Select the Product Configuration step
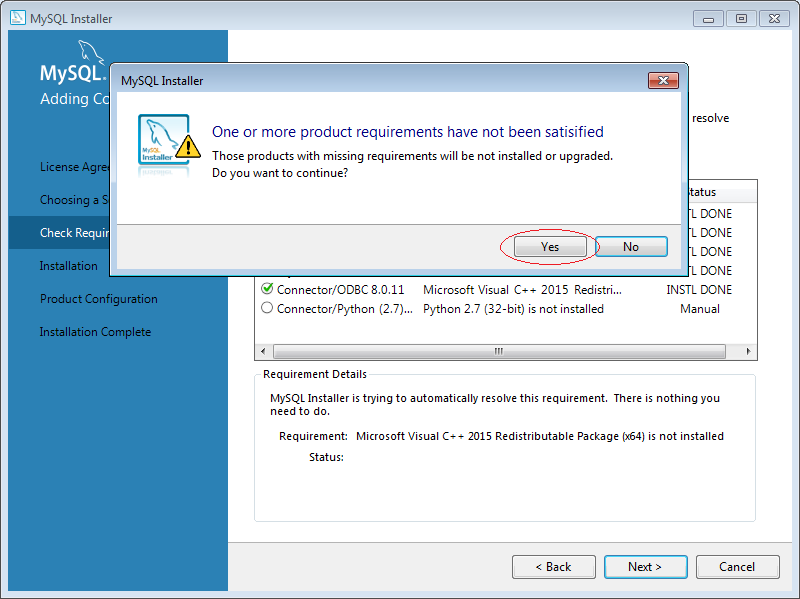The width and height of the screenshot is (800, 599). point(98,299)
